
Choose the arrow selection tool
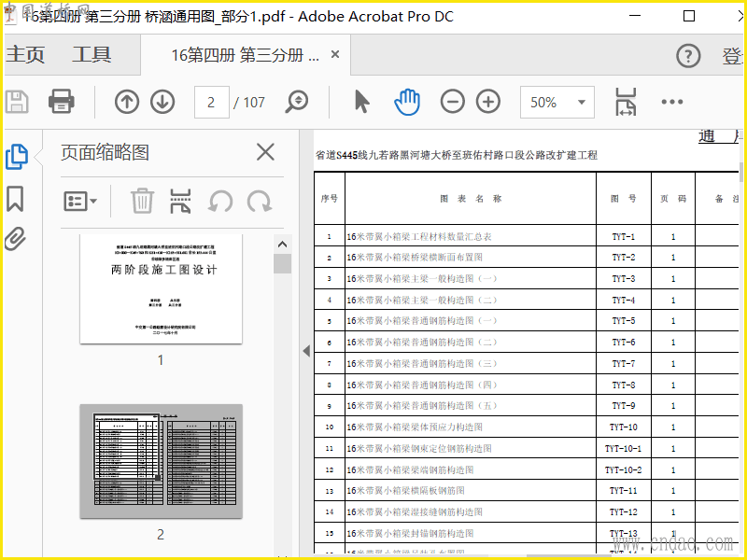tap(362, 102)
